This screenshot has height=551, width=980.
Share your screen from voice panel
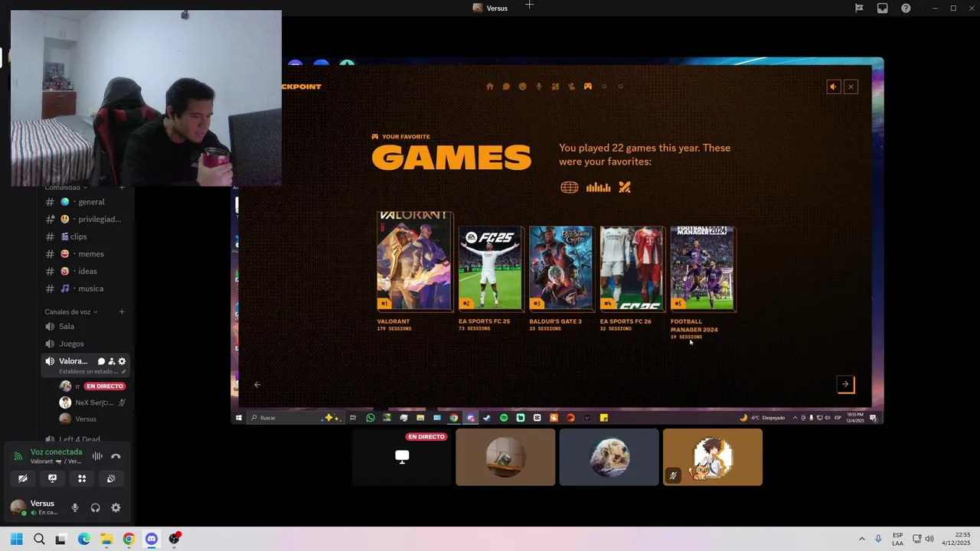coord(52,478)
